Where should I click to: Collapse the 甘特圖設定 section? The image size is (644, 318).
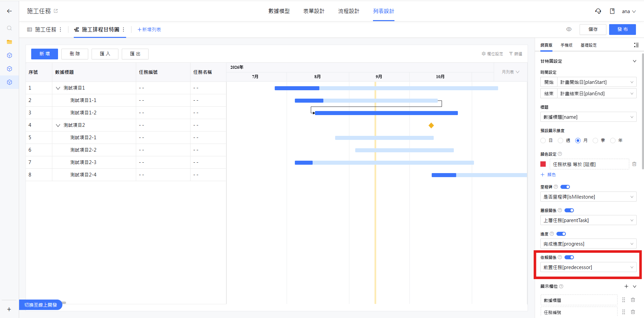pyautogui.click(x=634, y=61)
